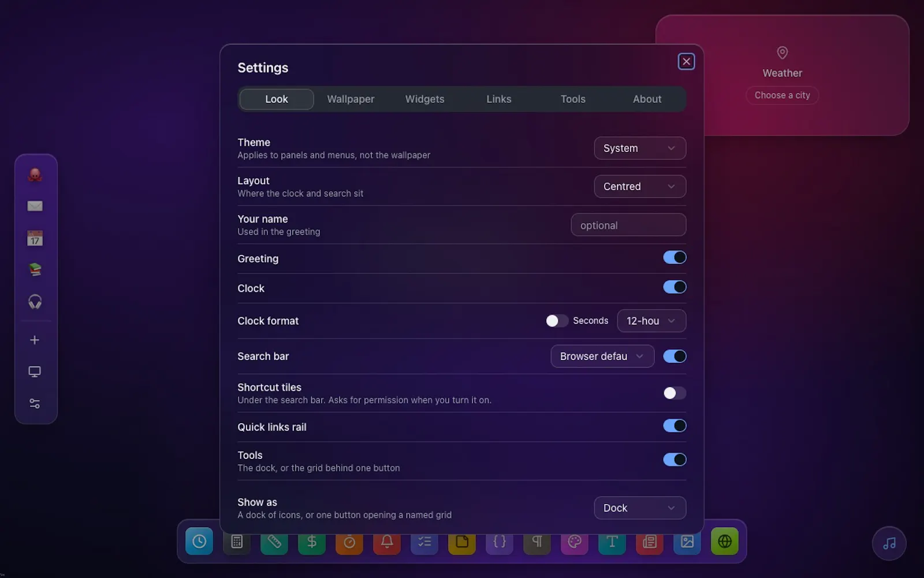This screenshot has width=924, height=578.
Task: Click the sliders settings icon in the rail
Action: 35,403
